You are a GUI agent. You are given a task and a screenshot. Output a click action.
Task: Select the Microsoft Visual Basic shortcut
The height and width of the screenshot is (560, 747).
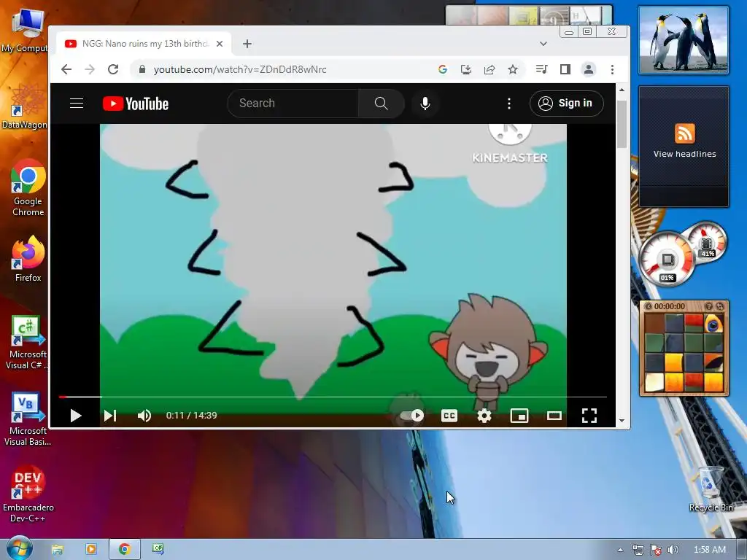[x=28, y=419]
